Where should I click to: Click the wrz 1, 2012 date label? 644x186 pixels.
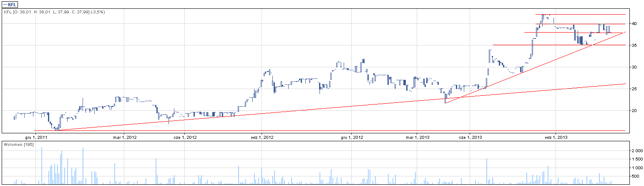pyautogui.click(x=262, y=137)
